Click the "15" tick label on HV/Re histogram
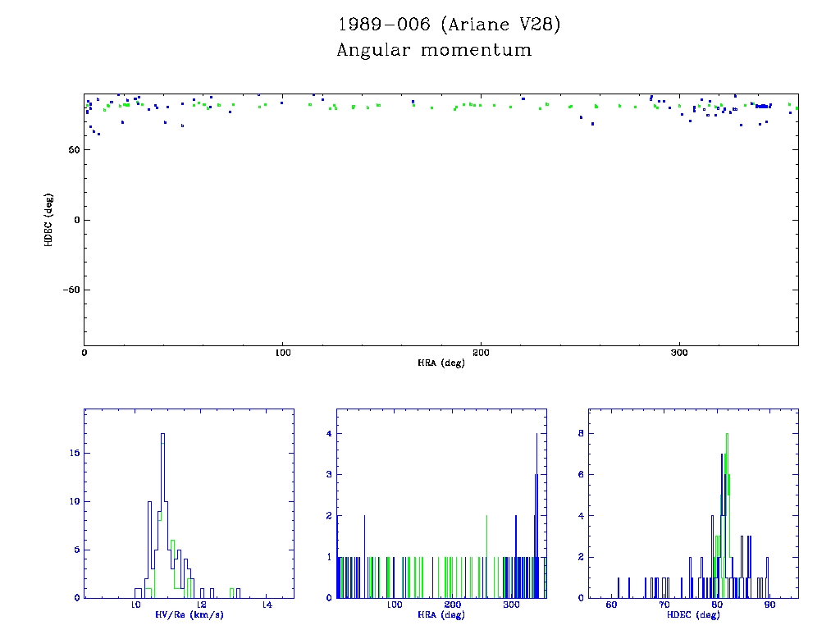 pos(75,453)
